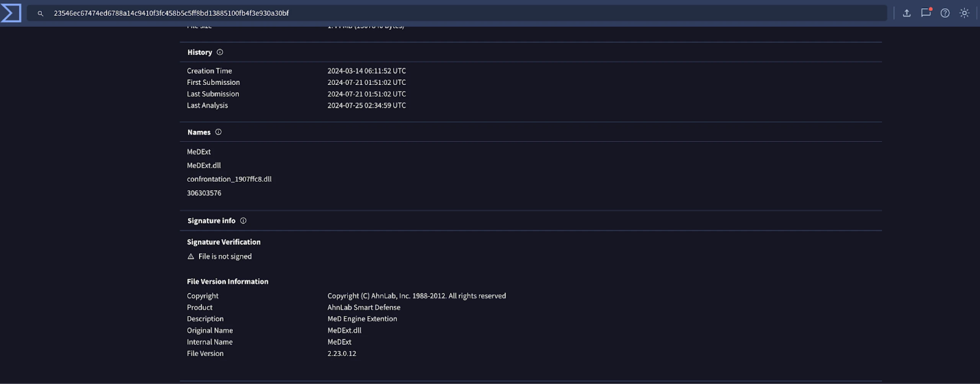Click the upload file icon
Image resolution: width=980 pixels, height=384 pixels.
(x=906, y=13)
